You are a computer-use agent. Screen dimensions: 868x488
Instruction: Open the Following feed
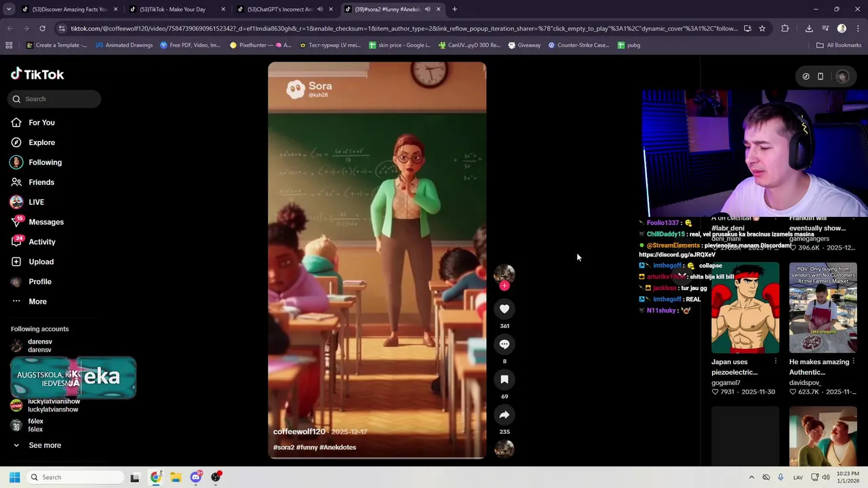pos(45,163)
